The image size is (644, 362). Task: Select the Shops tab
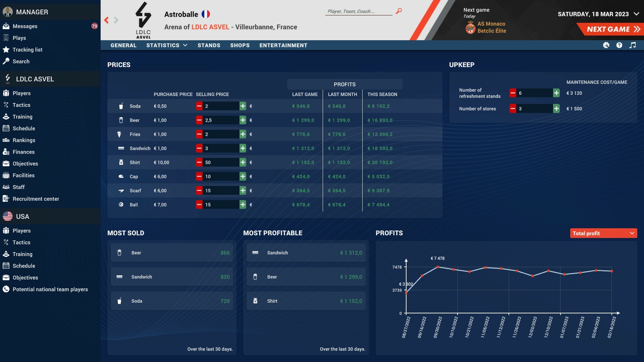point(240,45)
